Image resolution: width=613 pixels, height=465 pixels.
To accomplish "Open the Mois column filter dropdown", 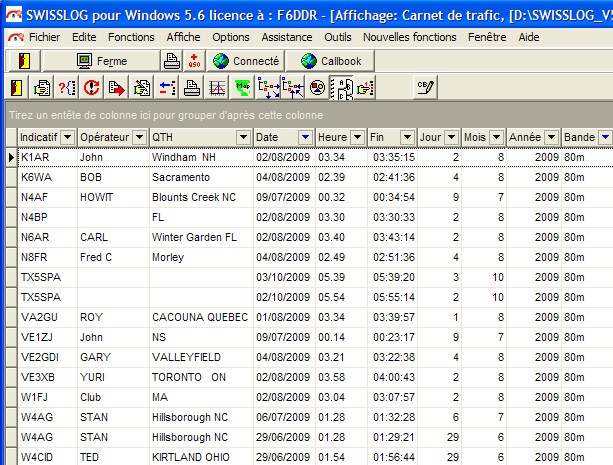I will click(x=496, y=137).
